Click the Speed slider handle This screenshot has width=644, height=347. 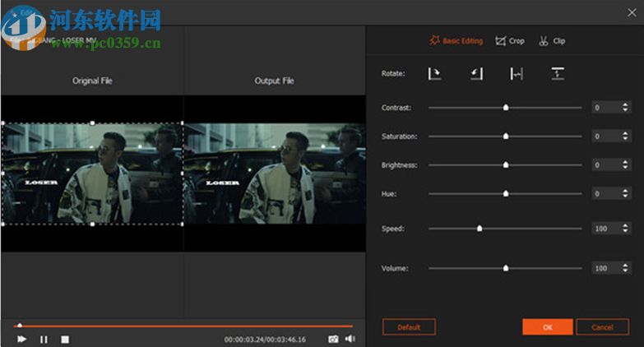pos(480,229)
